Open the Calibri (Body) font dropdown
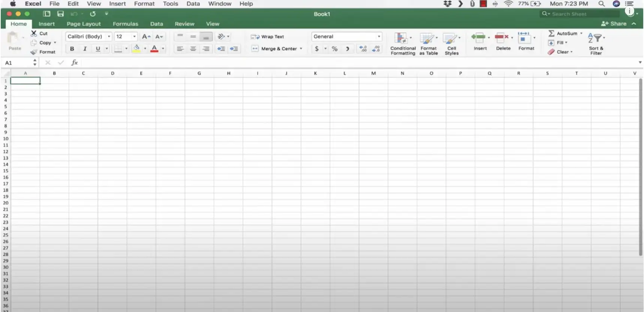The width and height of the screenshot is (644, 312). point(109,37)
